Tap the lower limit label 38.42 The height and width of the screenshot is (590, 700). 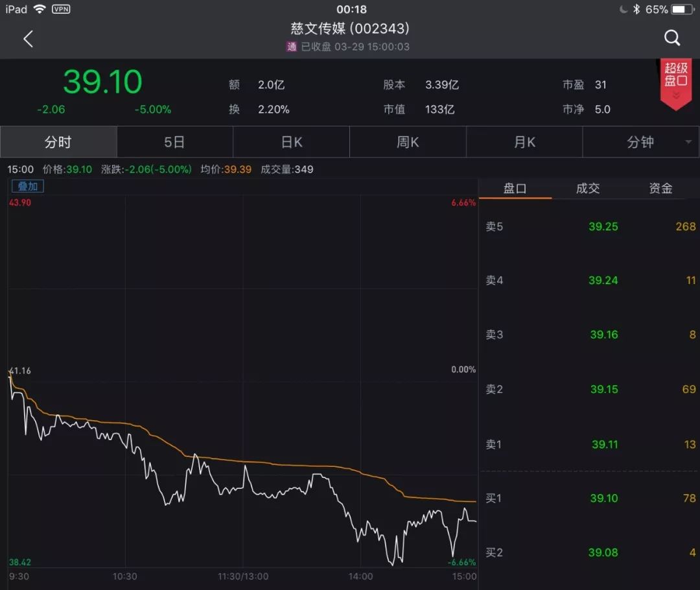(20, 562)
